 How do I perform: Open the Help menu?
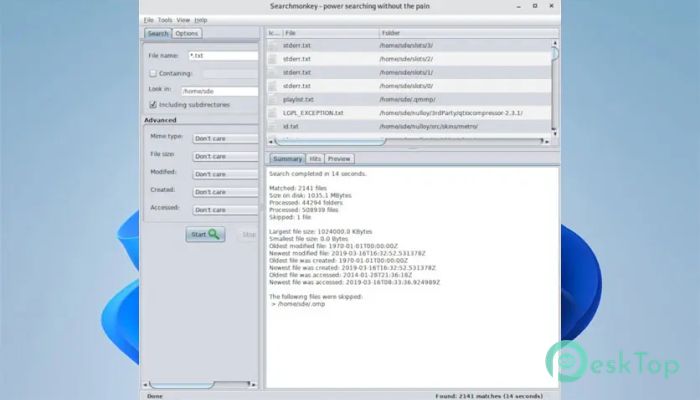pyautogui.click(x=201, y=20)
